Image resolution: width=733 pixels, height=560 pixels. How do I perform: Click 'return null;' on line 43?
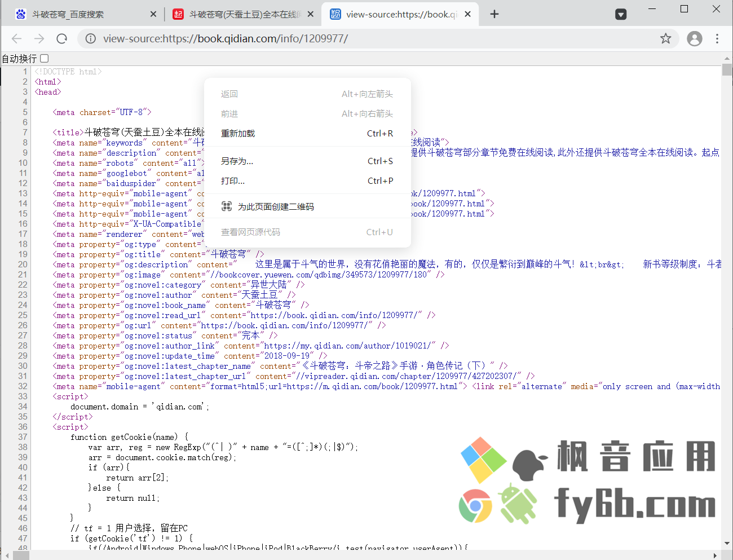point(133,498)
